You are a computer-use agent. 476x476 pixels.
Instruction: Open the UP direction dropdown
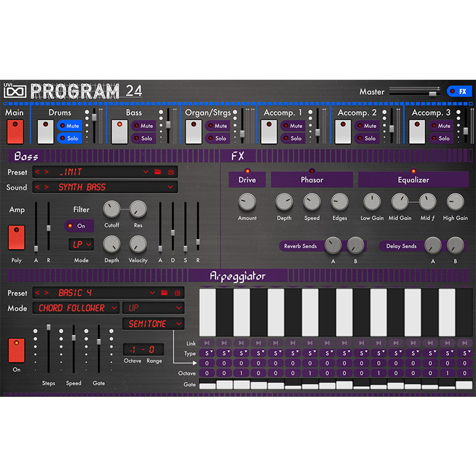click(x=154, y=308)
